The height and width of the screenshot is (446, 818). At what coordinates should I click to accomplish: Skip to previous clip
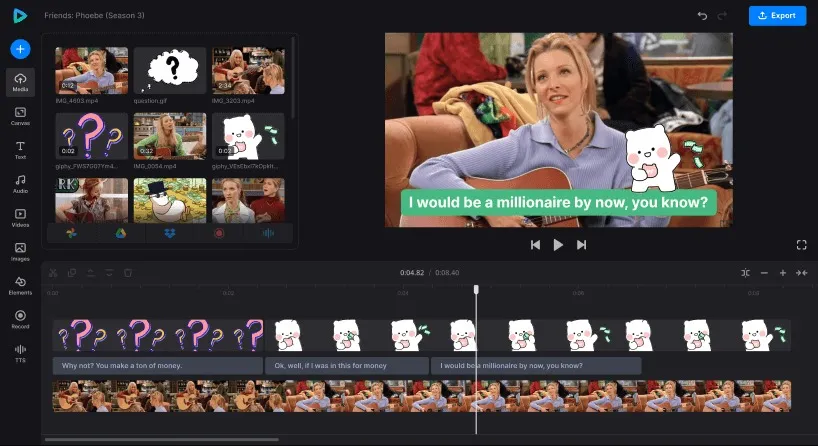pos(535,245)
